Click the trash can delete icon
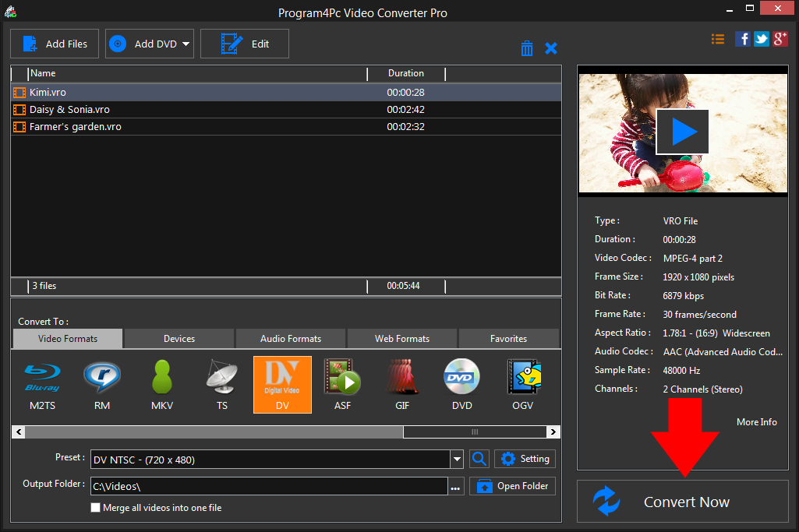Viewport: 799px width, 532px height. [527, 48]
